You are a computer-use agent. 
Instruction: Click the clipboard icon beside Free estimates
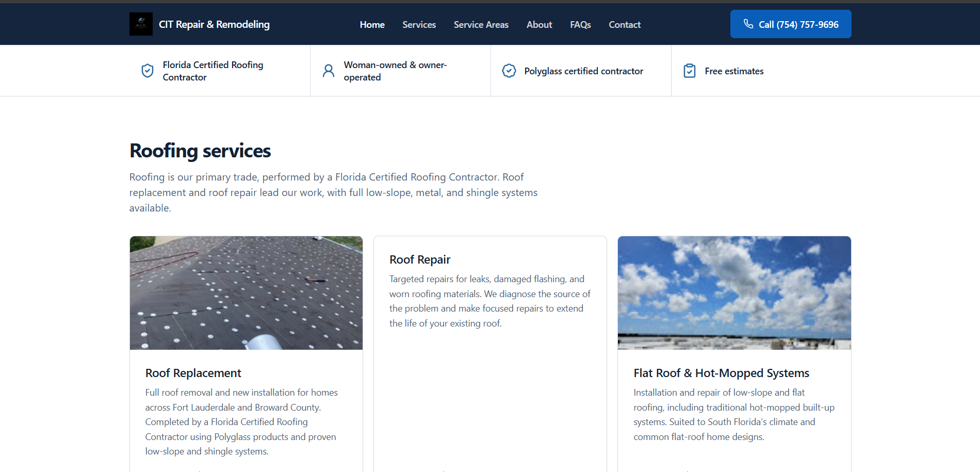tap(690, 71)
